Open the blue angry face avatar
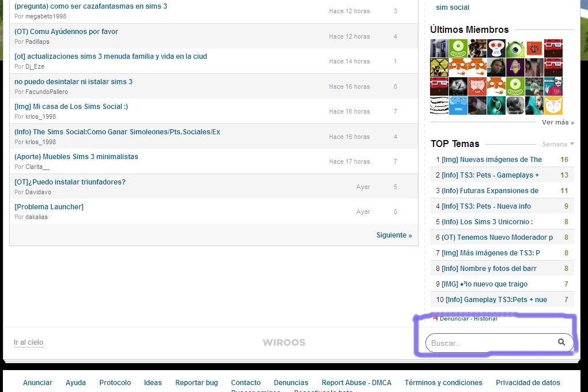Screen dimensions: 588x392 coord(458,105)
